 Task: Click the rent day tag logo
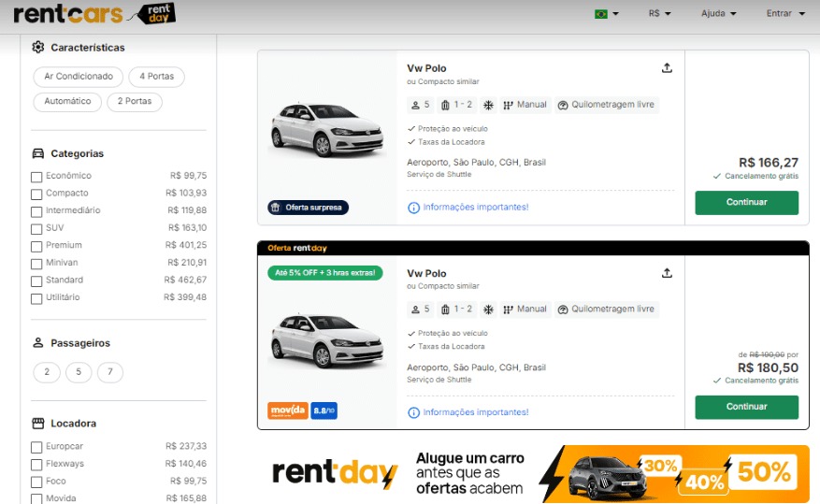(x=153, y=14)
